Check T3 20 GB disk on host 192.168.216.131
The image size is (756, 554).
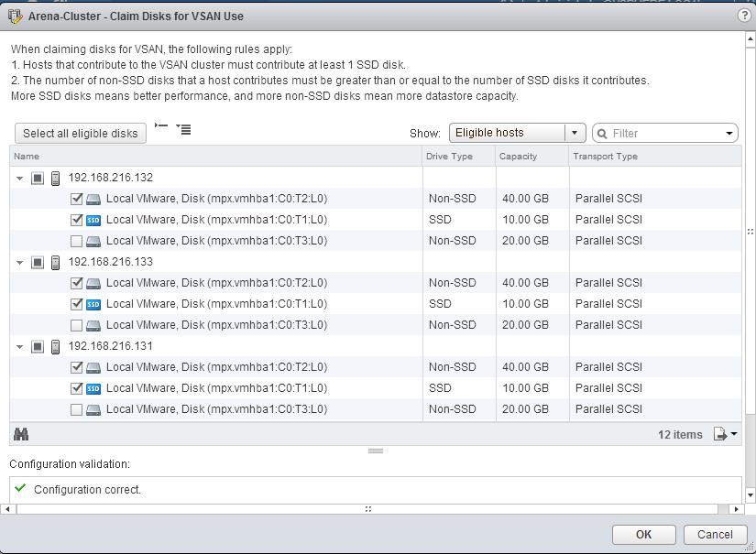click(76, 409)
